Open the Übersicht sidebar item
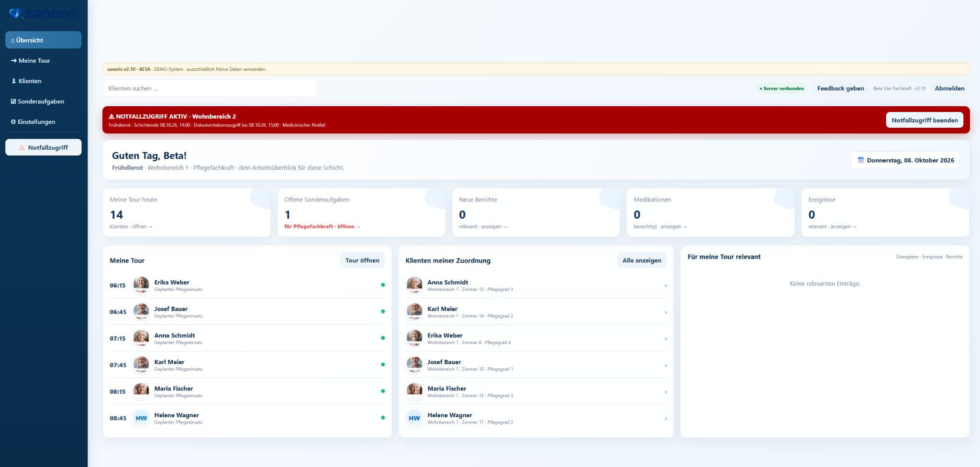980x467 pixels. 44,40
